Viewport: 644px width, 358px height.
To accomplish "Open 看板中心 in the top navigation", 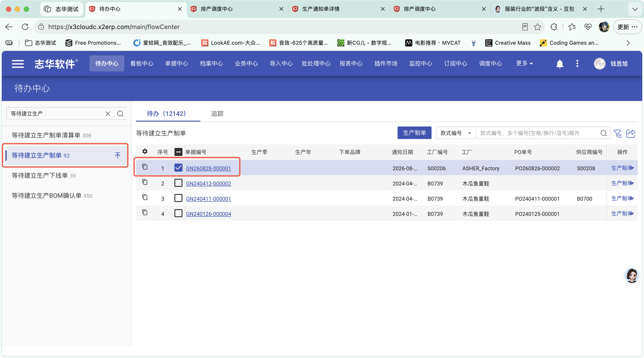I will tap(142, 63).
